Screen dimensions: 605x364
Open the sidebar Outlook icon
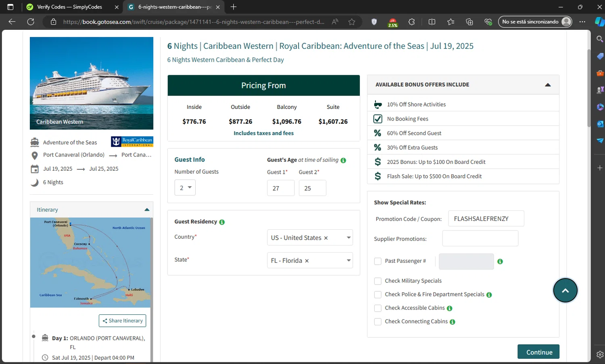click(x=600, y=124)
